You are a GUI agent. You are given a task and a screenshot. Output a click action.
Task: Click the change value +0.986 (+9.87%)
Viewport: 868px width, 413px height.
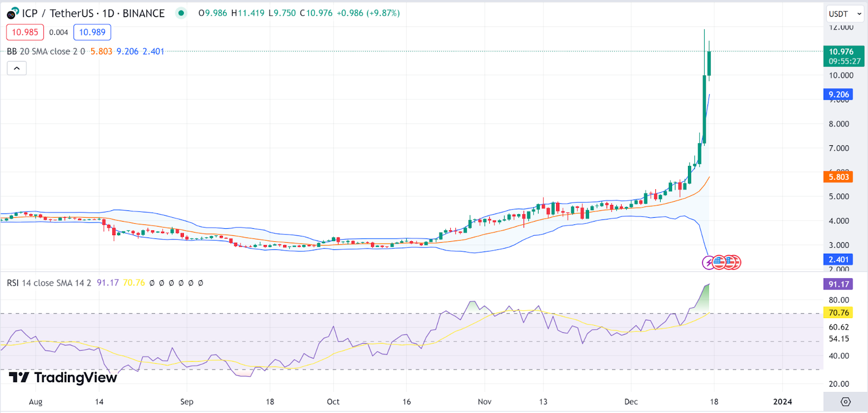click(x=368, y=13)
